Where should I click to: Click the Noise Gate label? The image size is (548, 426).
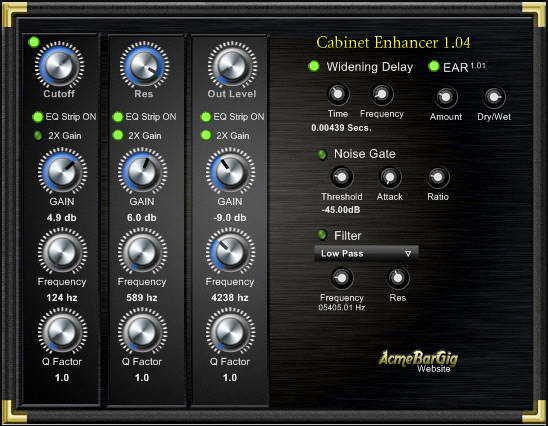click(x=365, y=154)
